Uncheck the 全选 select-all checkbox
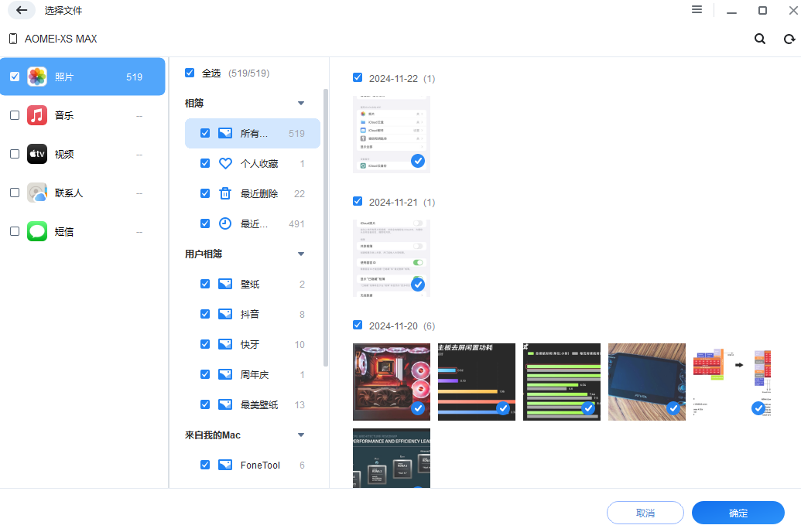 click(x=190, y=72)
